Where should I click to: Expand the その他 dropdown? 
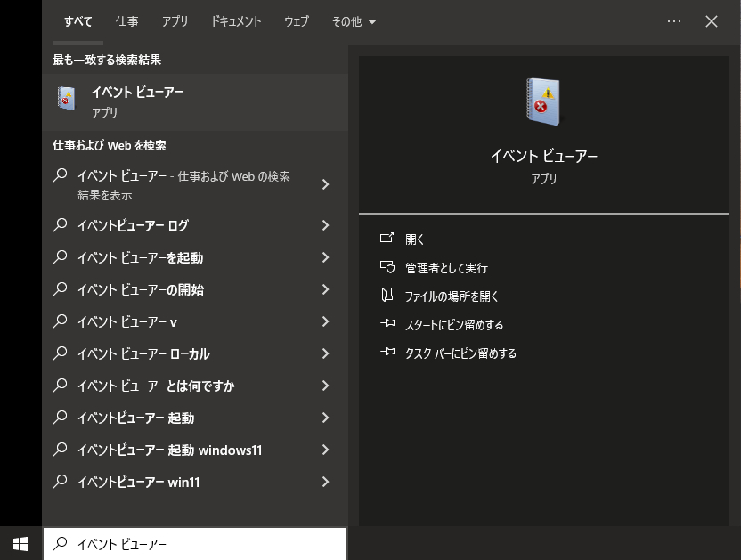(354, 21)
